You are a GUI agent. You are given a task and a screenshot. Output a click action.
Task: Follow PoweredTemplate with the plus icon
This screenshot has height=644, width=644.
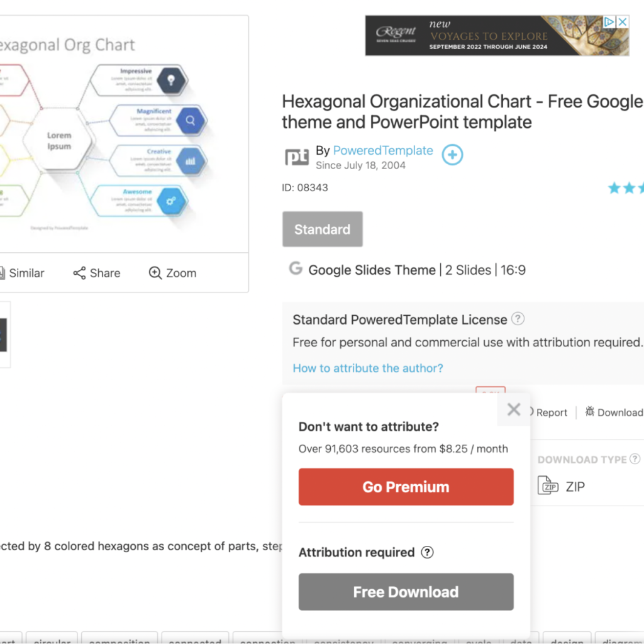coord(452,155)
